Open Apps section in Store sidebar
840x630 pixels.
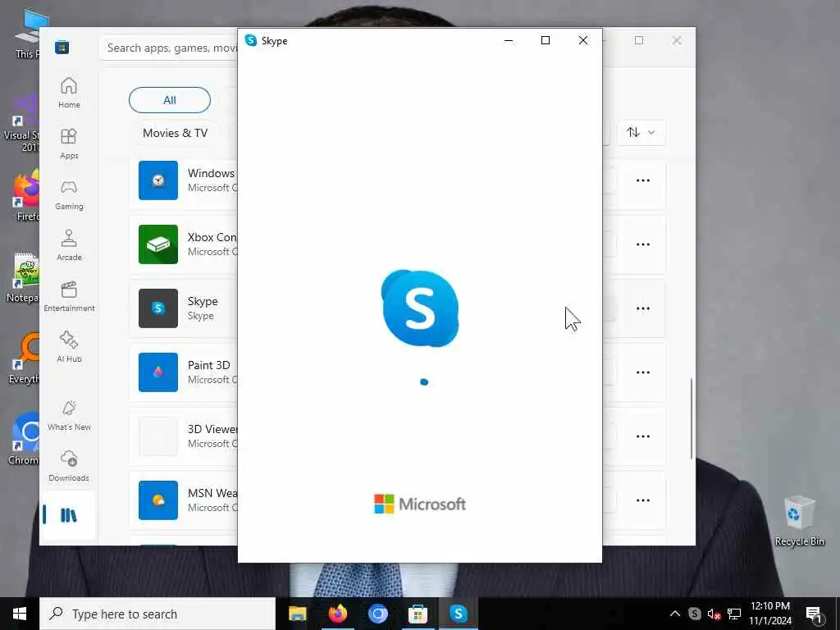coord(69,144)
